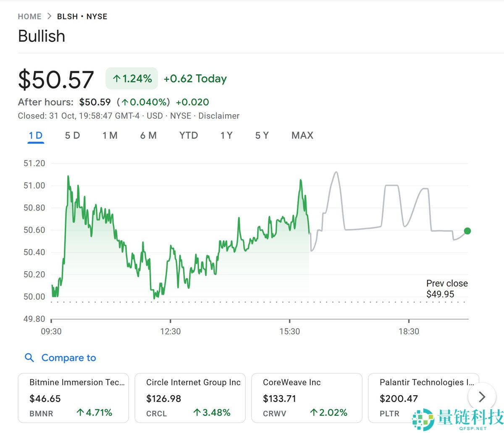
Task: Show MAX price history
Action: click(x=302, y=136)
